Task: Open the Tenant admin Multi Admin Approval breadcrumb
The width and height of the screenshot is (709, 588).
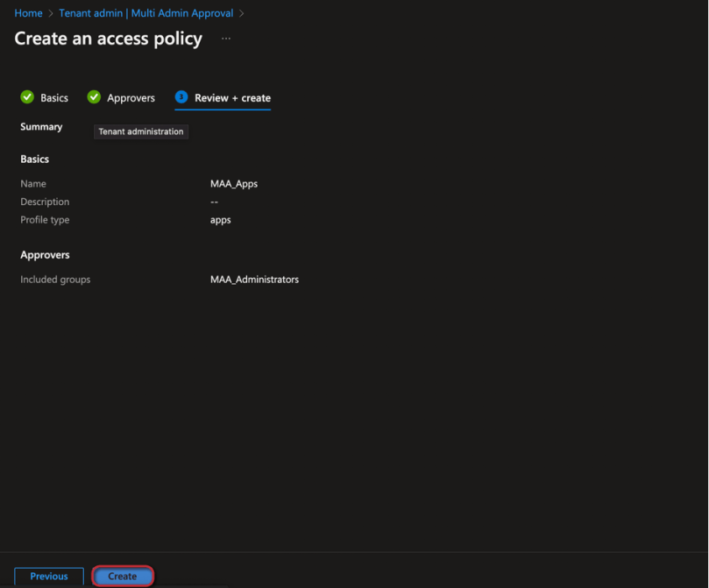Action: (x=145, y=13)
